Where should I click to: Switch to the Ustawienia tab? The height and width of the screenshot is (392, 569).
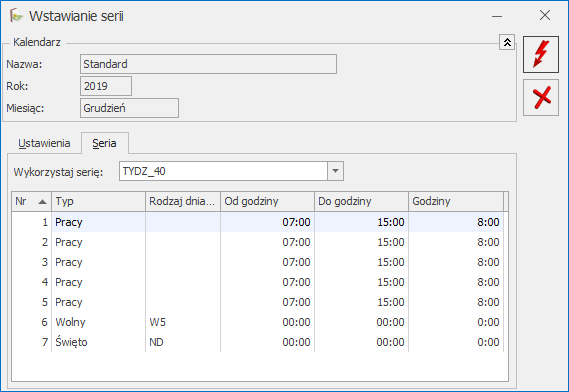pyautogui.click(x=44, y=143)
